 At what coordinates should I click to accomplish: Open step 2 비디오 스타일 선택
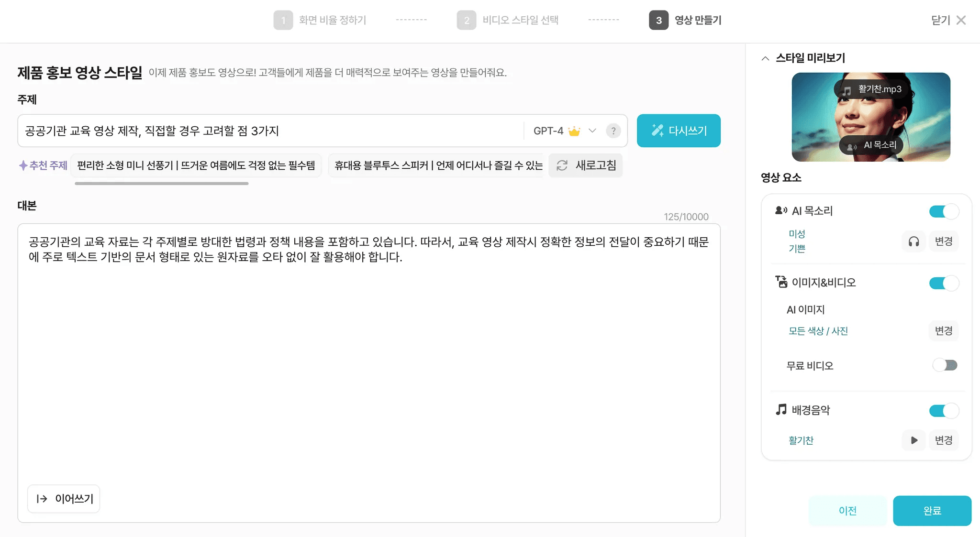pos(508,20)
